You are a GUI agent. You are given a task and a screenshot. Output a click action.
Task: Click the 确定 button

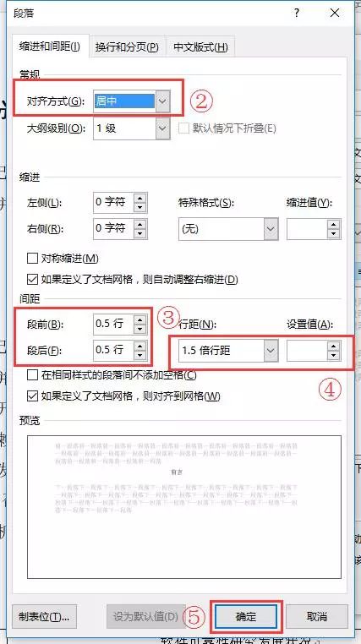coord(246,616)
